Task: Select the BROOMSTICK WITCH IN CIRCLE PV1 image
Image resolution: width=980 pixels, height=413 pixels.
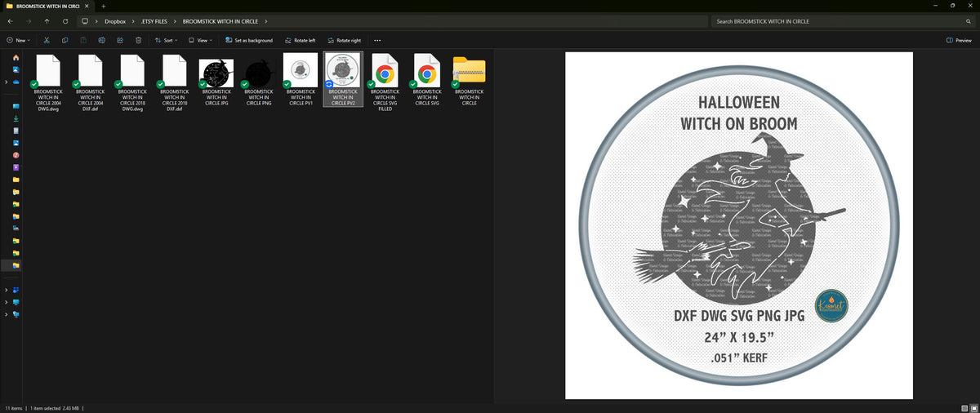Action: (301, 79)
